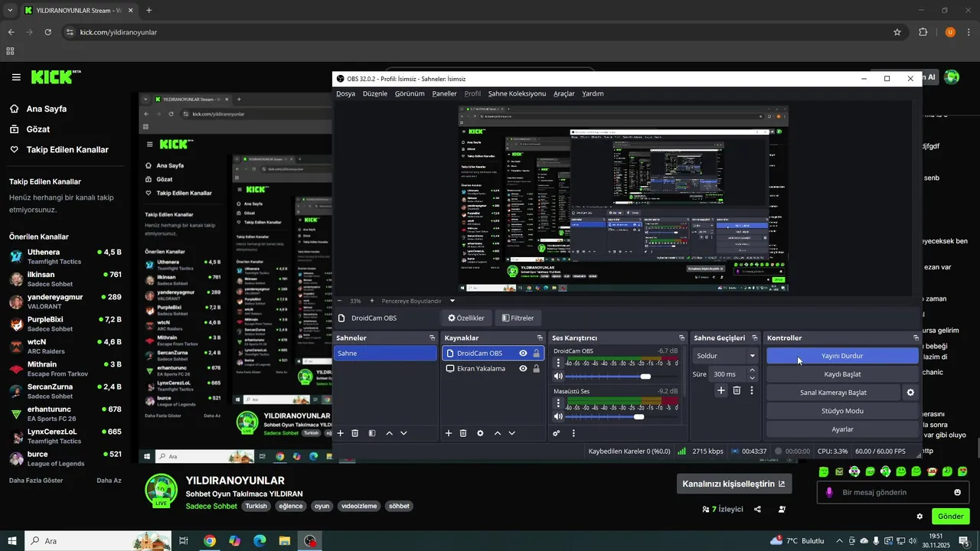Increase transition duration stepper
This screenshot has width=980, height=551.
(x=752, y=371)
